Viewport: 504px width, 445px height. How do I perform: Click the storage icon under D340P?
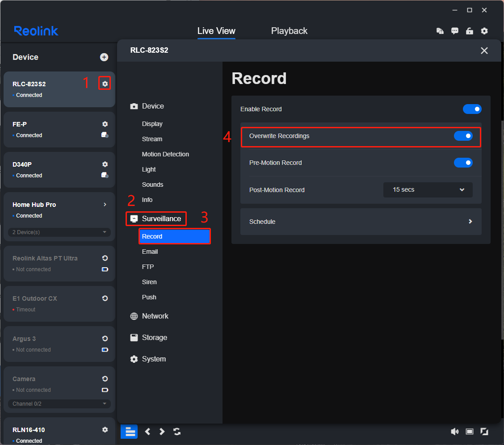[105, 175]
